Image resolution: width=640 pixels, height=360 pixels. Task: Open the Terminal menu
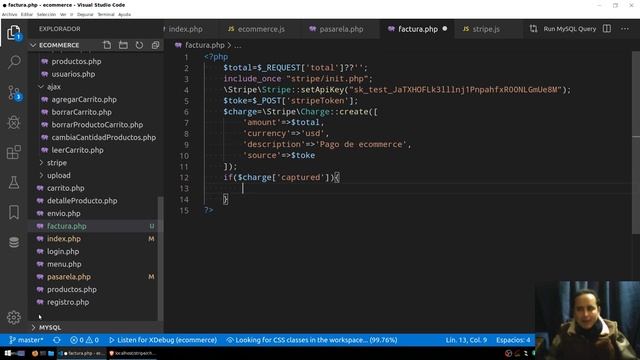pyautogui.click(x=106, y=14)
